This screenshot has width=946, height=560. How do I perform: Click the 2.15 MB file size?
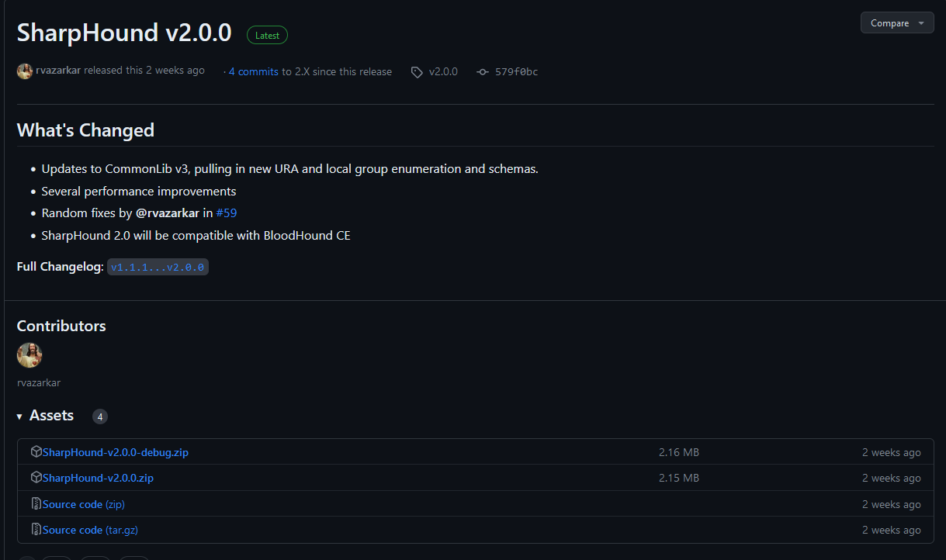[x=679, y=478]
